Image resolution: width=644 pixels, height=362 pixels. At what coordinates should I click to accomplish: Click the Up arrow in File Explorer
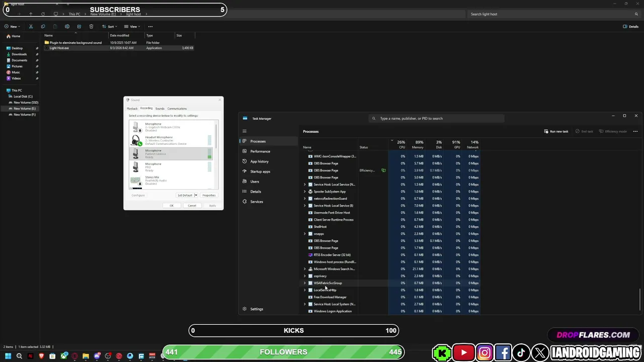[x=31, y=14]
